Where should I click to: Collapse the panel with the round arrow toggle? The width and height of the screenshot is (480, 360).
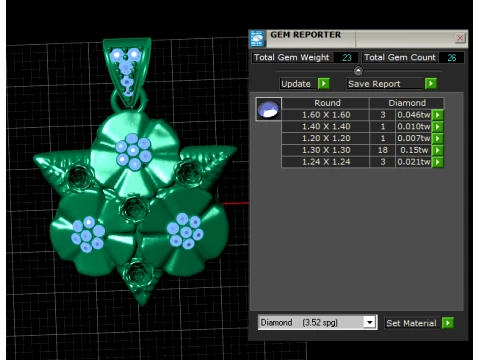[358, 71]
